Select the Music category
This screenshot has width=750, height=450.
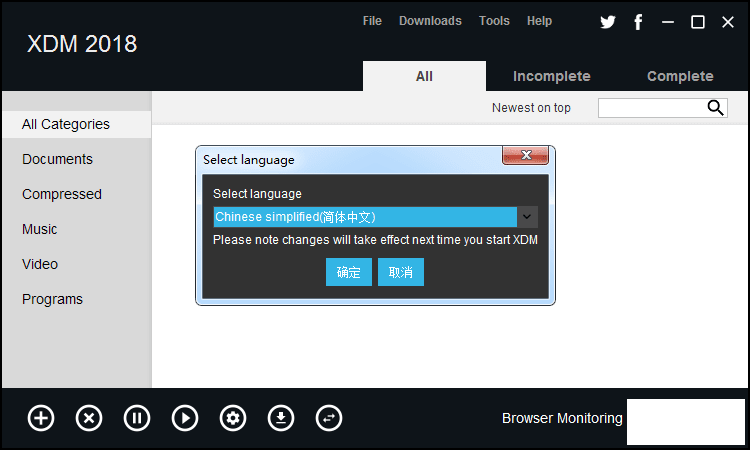click(x=39, y=229)
